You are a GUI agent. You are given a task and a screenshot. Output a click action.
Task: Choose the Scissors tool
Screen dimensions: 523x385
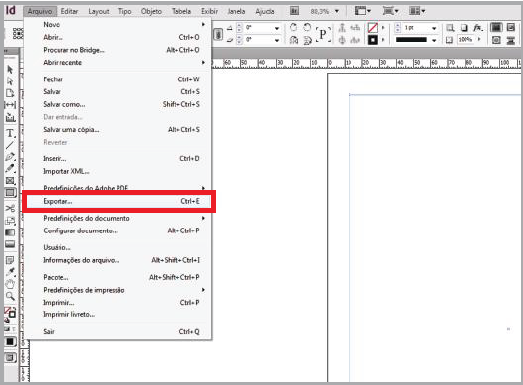click(x=10, y=208)
